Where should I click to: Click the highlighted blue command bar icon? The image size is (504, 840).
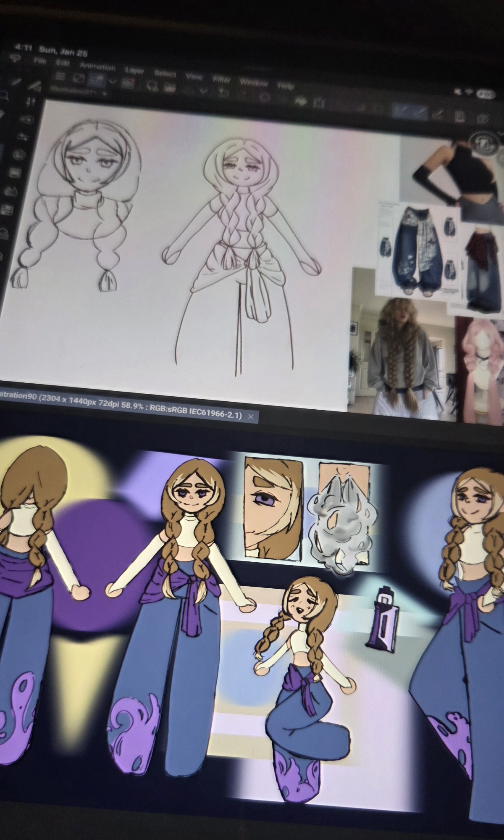tap(96, 79)
